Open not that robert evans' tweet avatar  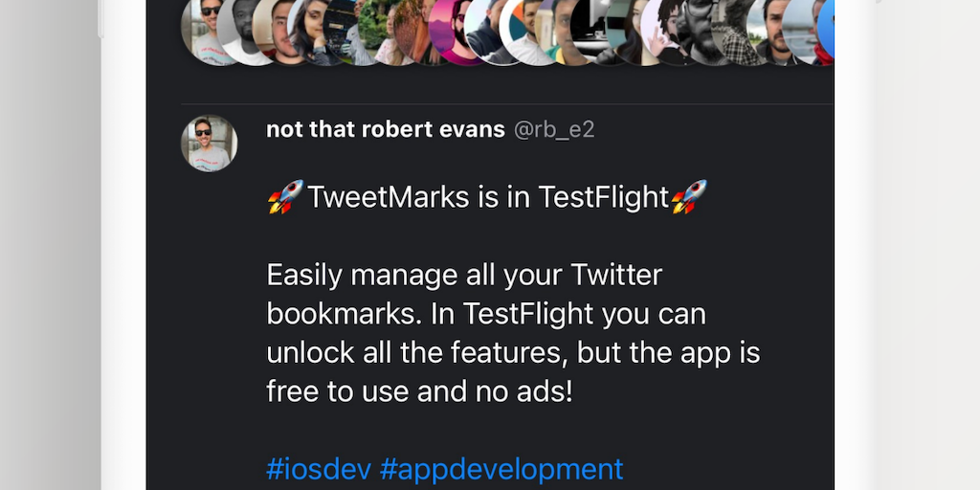[210, 144]
